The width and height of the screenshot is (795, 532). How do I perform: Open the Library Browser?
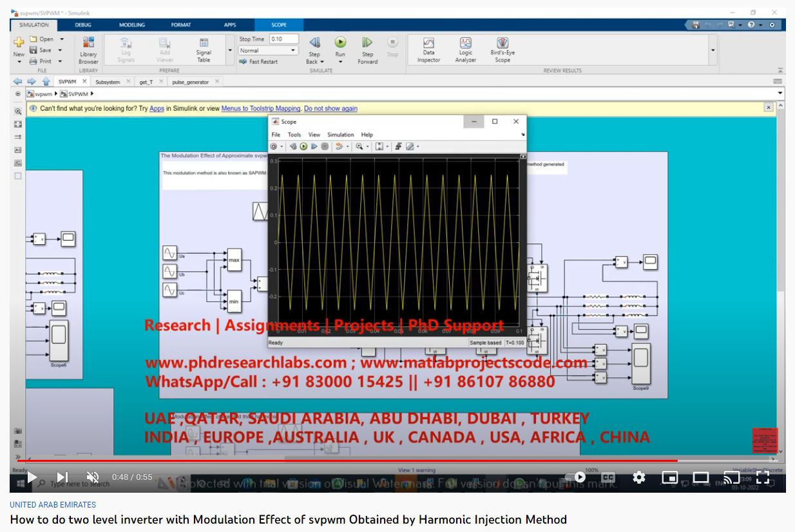click(88, 49)
